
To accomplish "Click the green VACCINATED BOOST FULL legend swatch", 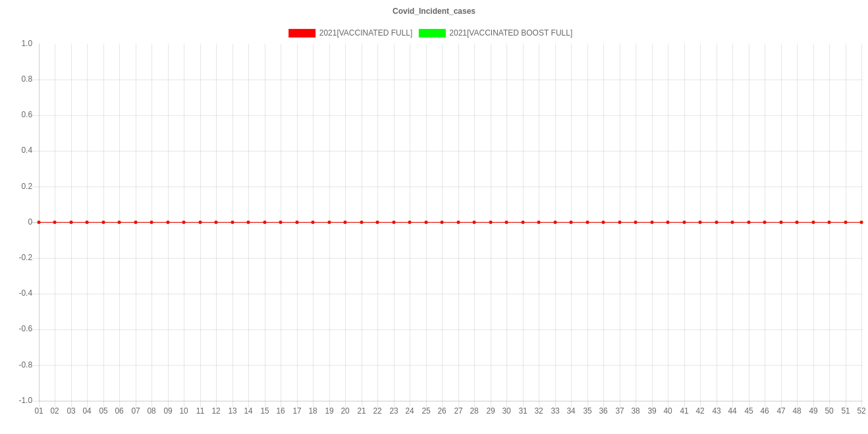I will pos(432,33).
